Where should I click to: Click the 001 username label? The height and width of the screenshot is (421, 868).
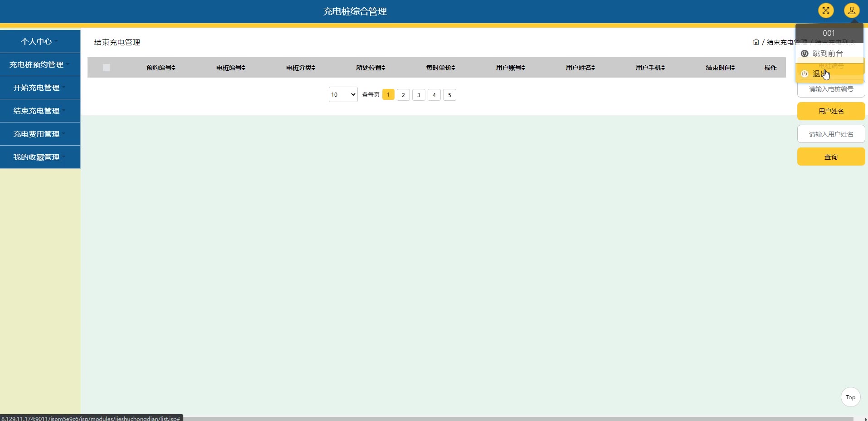pyautogui.click(x=829, y=33)
